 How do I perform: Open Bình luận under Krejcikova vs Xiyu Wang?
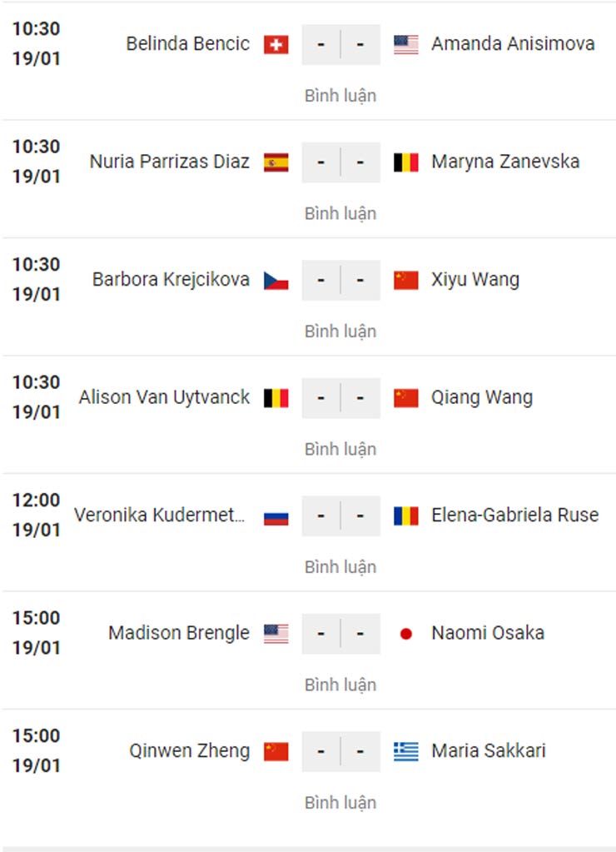340,331
